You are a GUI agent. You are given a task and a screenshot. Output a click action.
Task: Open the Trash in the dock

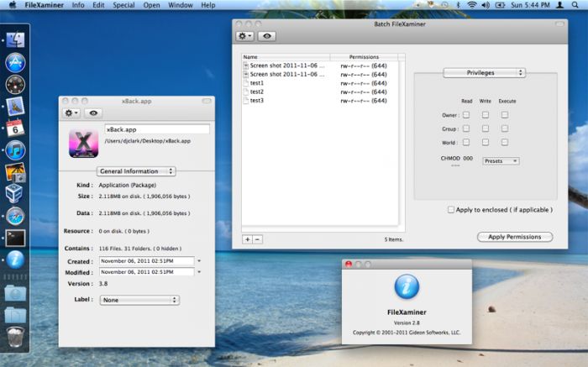point(15,337)
